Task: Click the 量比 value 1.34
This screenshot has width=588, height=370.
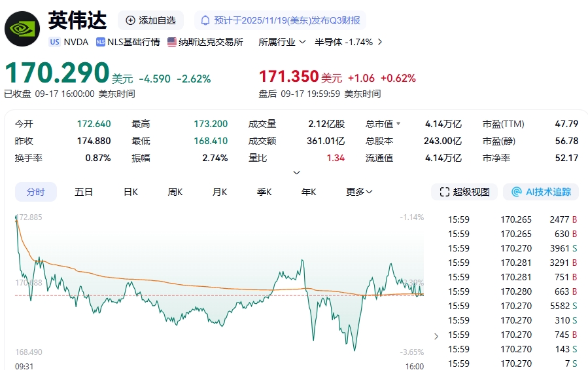Action: (x=336, y=158)
